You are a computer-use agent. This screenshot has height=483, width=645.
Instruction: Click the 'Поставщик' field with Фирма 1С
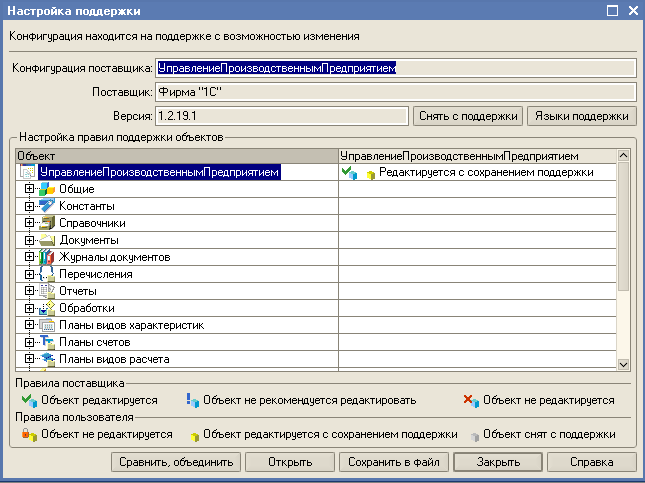pos(396,92)
